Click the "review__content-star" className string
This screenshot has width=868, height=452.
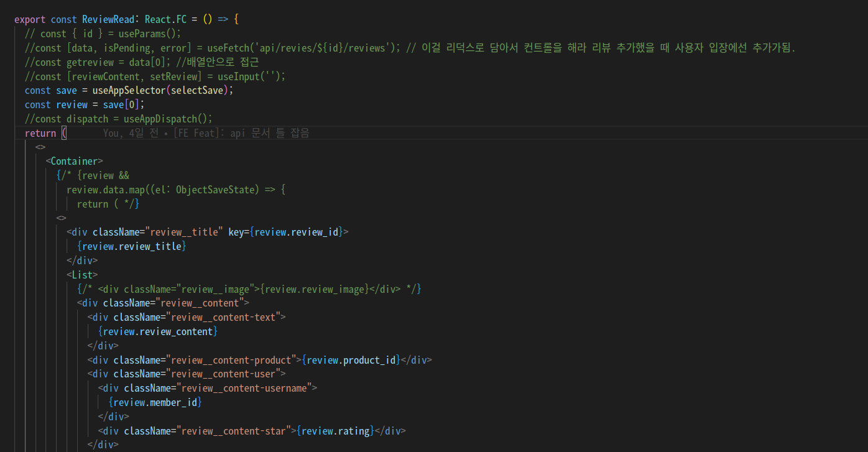coord(233,431)
